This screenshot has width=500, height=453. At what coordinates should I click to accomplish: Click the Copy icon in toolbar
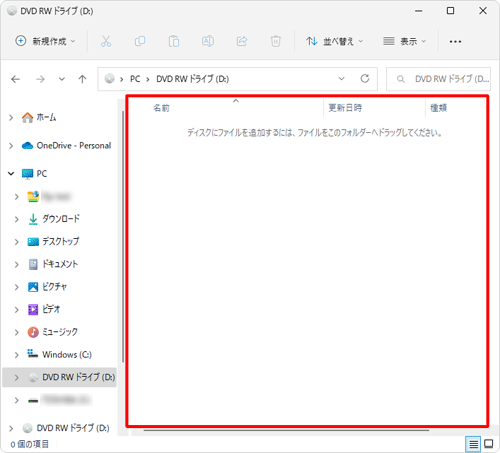pyautogui.click(x=140, y=41)
